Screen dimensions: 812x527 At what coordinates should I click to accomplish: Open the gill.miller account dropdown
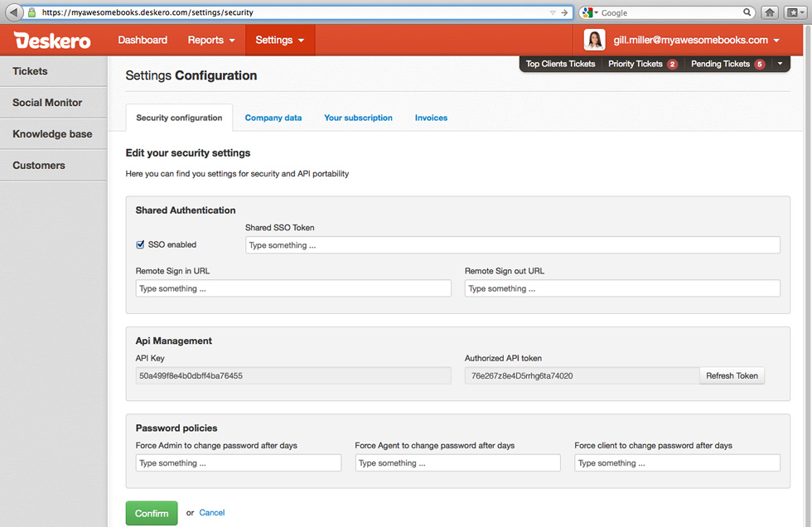pos(696,40)
